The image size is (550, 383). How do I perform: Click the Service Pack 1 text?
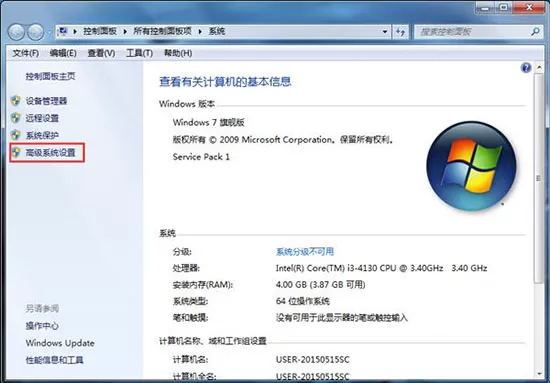(201, 157)
